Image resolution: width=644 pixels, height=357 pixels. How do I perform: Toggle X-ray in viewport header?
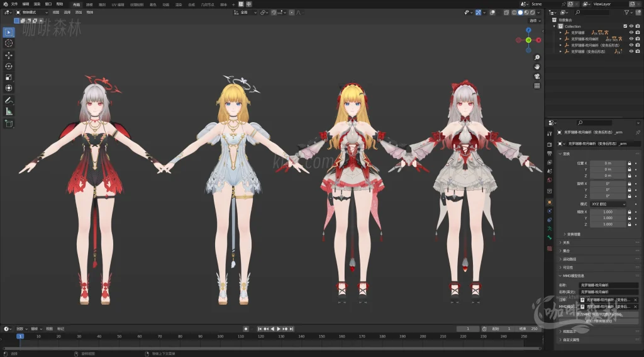[x=506, y=13]
